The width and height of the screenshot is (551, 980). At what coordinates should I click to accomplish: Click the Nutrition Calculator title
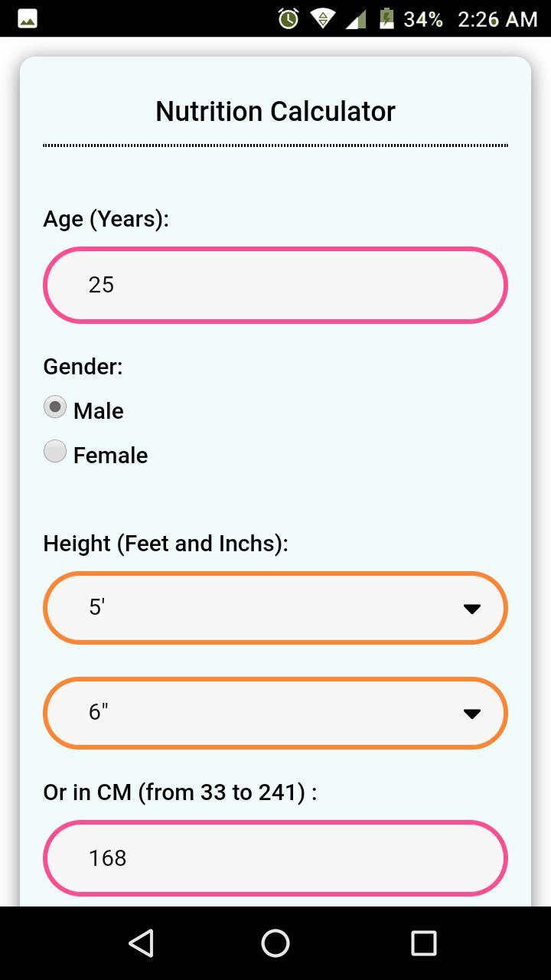point(275,111)
